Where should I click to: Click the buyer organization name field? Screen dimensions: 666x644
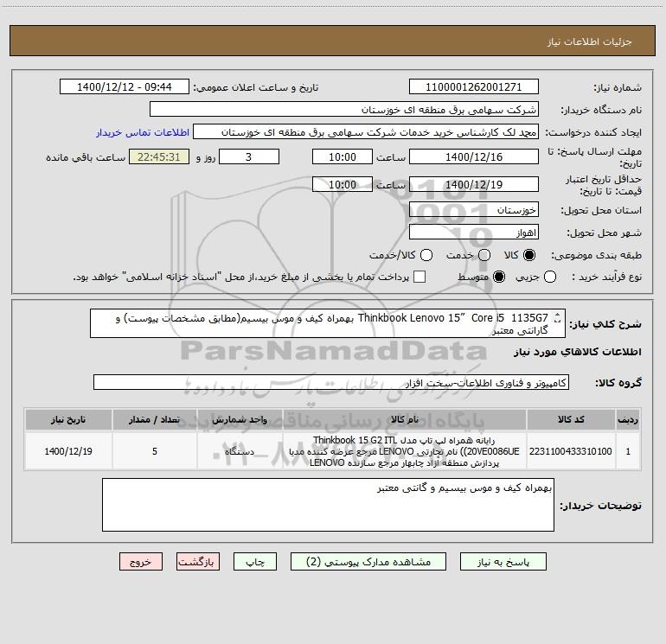[344, 110]
